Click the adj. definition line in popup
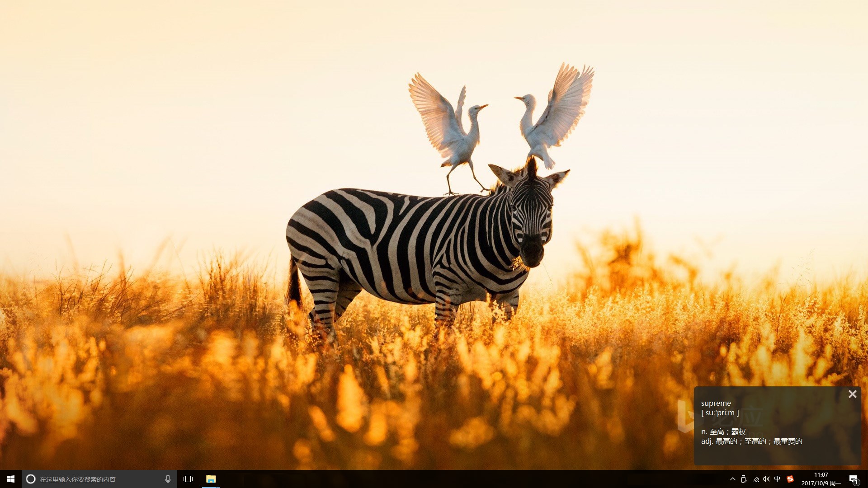The image size is (868, 488). coord(751,441)
